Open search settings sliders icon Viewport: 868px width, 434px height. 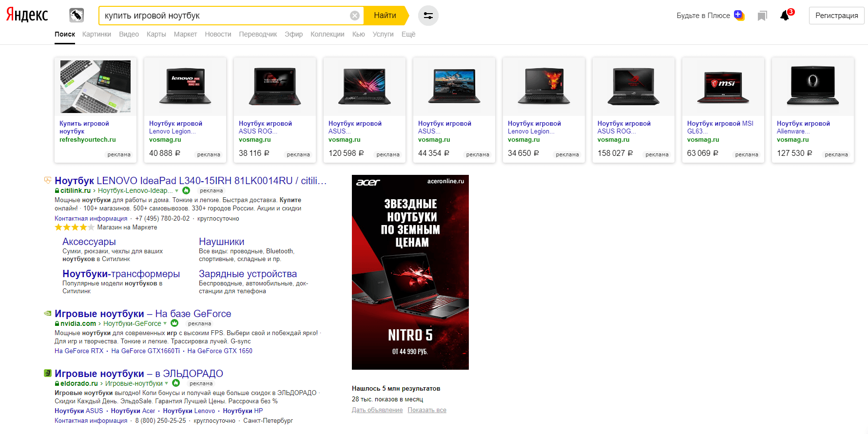428,16
